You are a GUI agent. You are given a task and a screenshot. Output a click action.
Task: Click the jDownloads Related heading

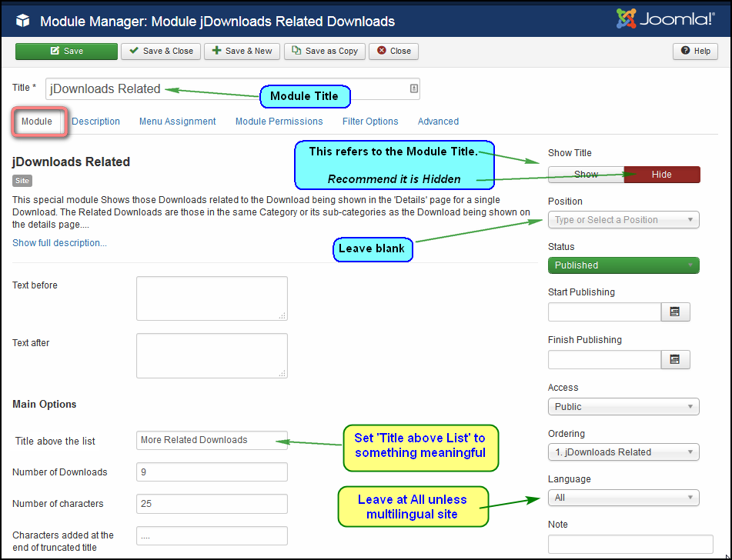71,162
